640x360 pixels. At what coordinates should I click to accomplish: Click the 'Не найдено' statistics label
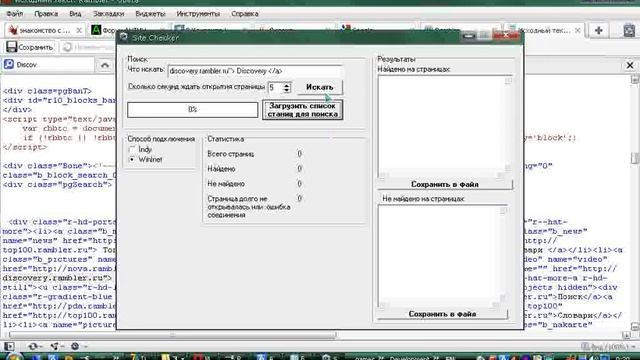(x=226, y=184)
